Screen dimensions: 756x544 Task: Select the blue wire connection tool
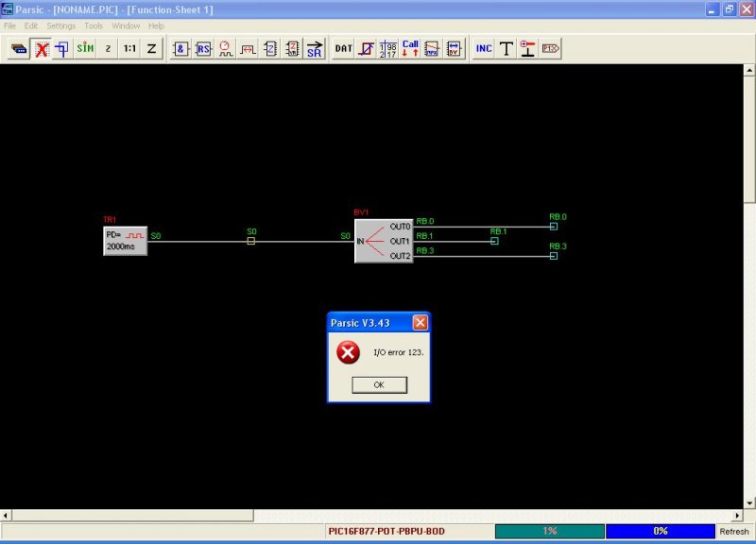pos(62,48)
